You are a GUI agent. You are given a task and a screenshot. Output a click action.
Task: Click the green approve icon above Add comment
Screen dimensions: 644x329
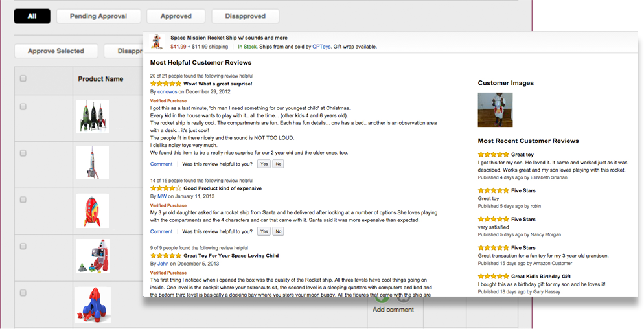(x=381, y=299)
